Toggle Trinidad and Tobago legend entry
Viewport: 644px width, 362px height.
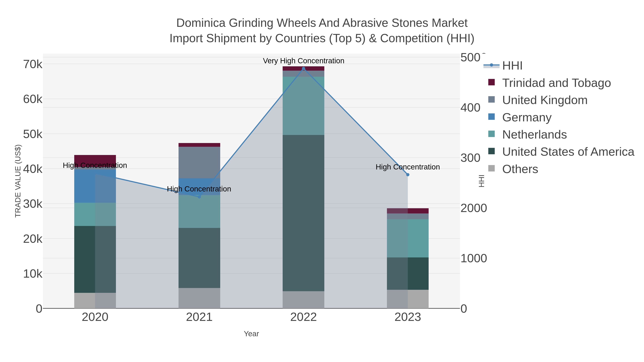click(549, 83)
